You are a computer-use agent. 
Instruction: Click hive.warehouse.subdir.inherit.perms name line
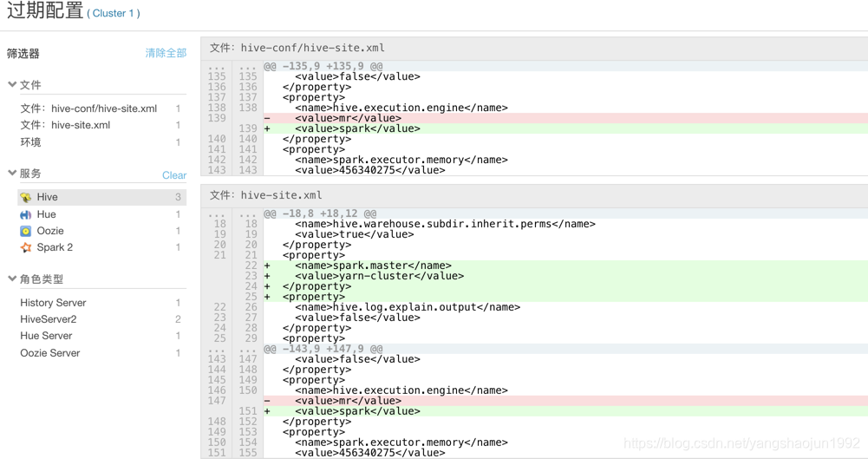click(x=445, y=224)
